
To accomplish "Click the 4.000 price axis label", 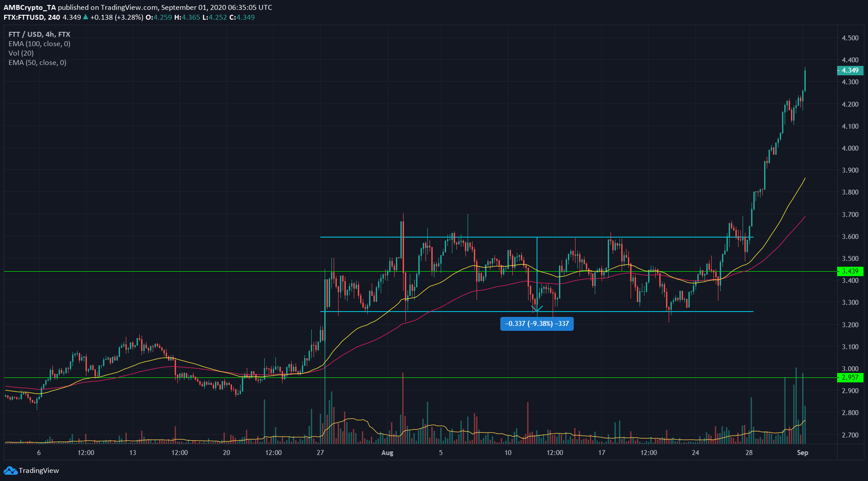I will [x=850, y=148].
